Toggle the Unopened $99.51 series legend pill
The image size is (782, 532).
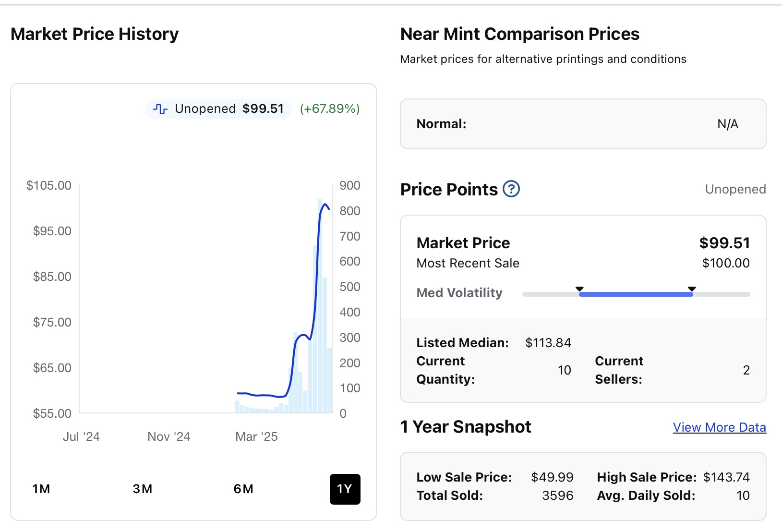[219, 109]
